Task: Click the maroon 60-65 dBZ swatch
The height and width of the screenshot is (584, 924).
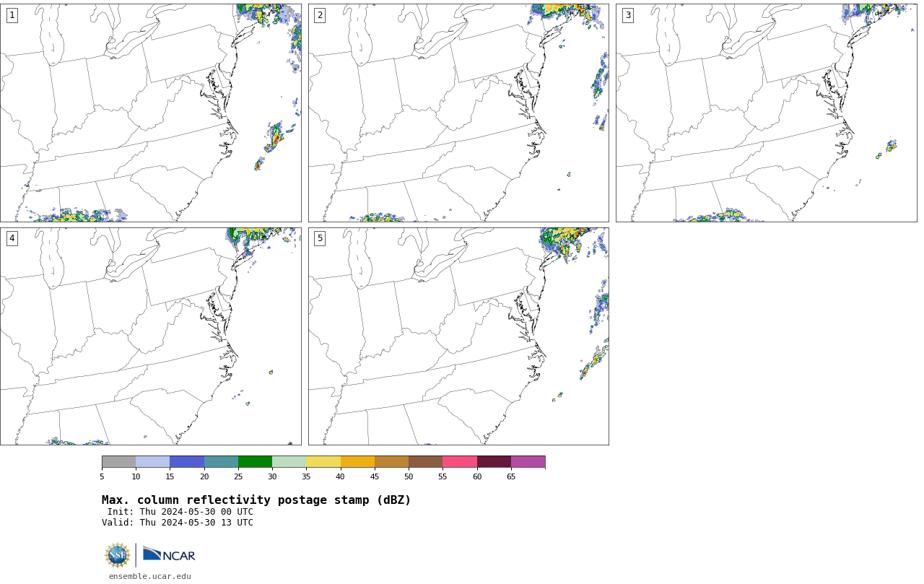Action: point(494,462)
